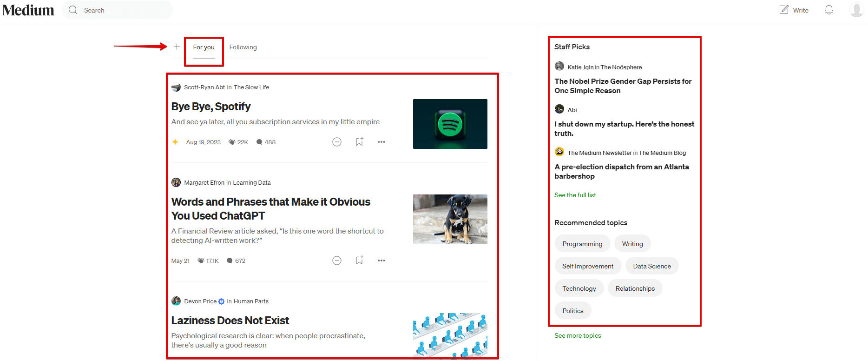Click See more topics link
Screen dimensions: 868x361
coord(578,335)
